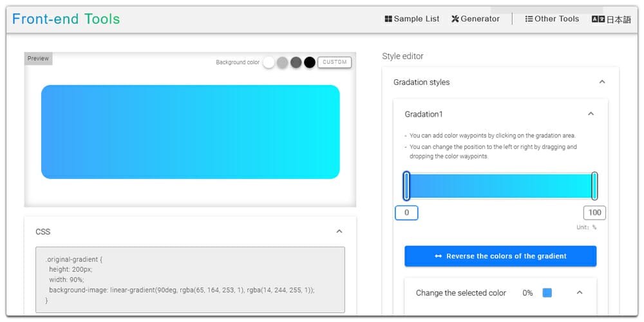Image resolution: width=644 pixels, height=322 pixels.
Task: Click the Preview label tag
Action: (38, 59)
